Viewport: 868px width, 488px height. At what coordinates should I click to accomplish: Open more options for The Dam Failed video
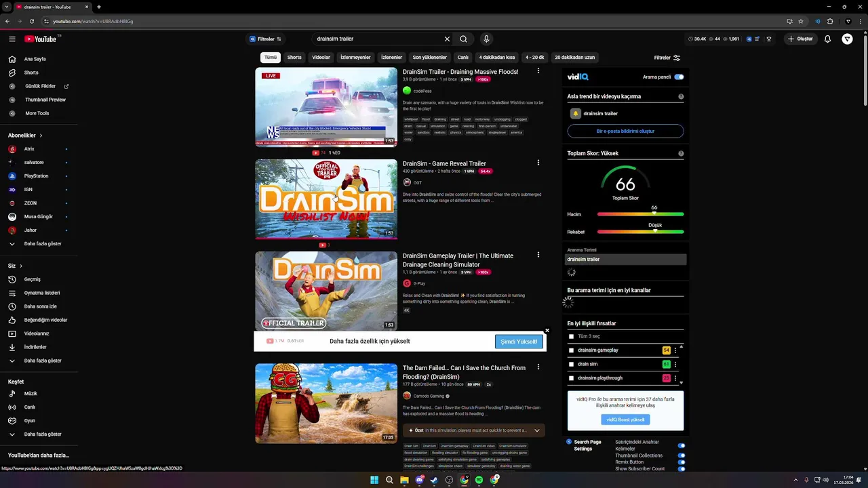tap(538, 367)
